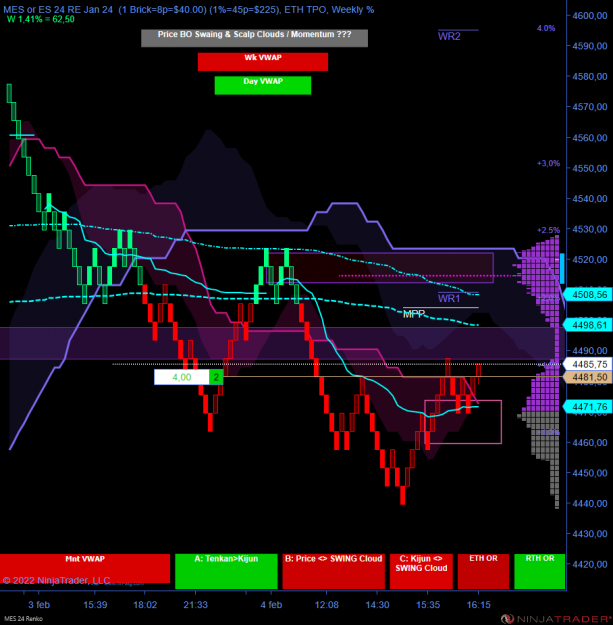Click the WR1 pivot label
The image size is (613, 625).
(x=449, y=298)
